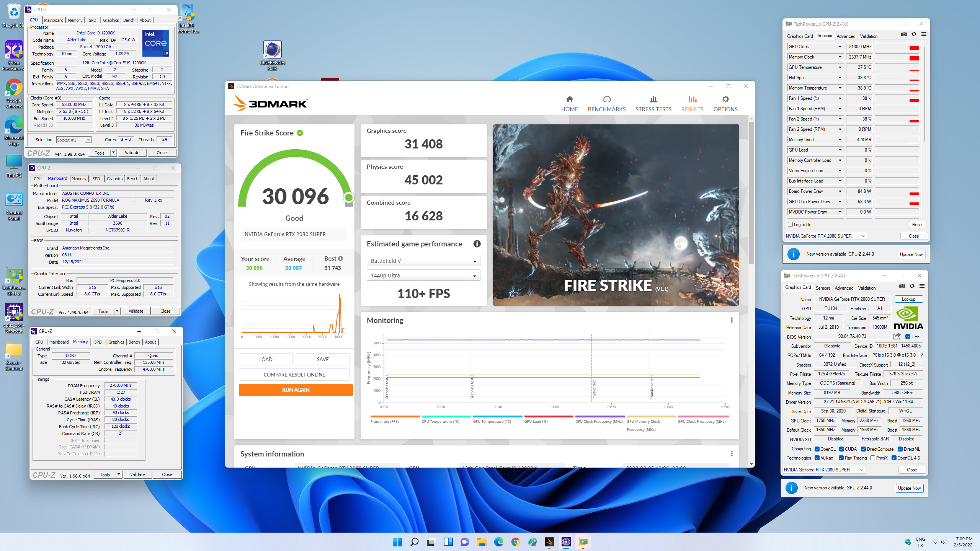This screenshot has width=980, height=551.
Task: Click the LOAD button in 3DMark
Action: coord(266,359)
